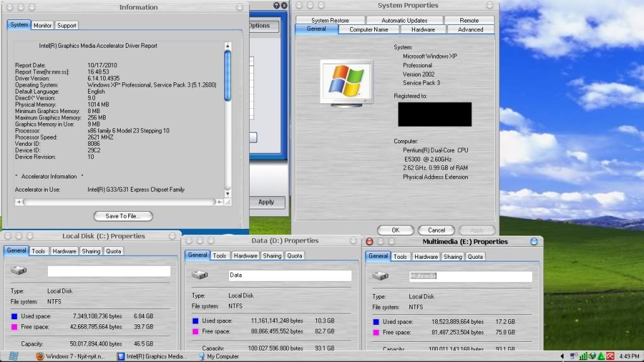Switch to Support tab in Information window
This screenshot has height=362, width=644.
[x=67, y=25]
